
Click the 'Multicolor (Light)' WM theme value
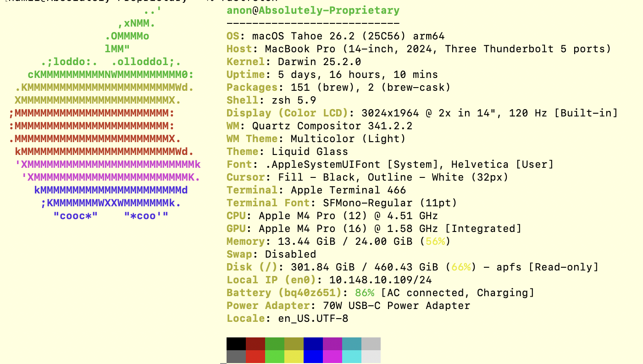coord(349,139)
